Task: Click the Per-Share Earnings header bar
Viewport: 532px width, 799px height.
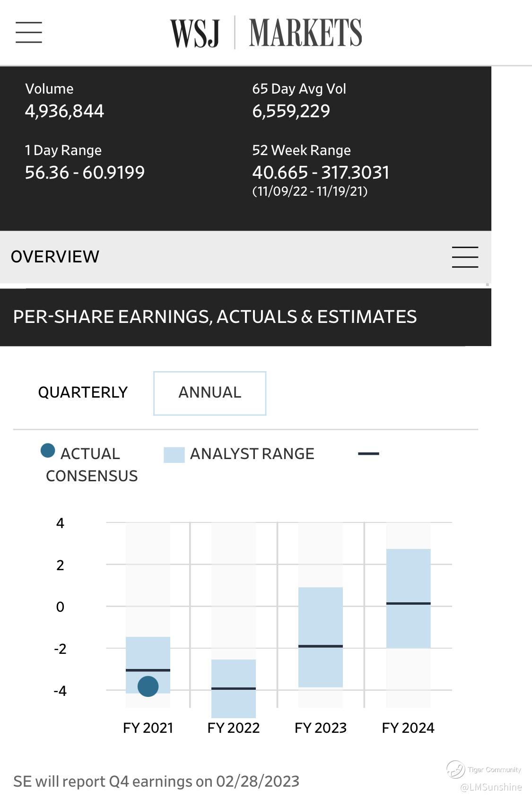Action: tap(215, 317)
